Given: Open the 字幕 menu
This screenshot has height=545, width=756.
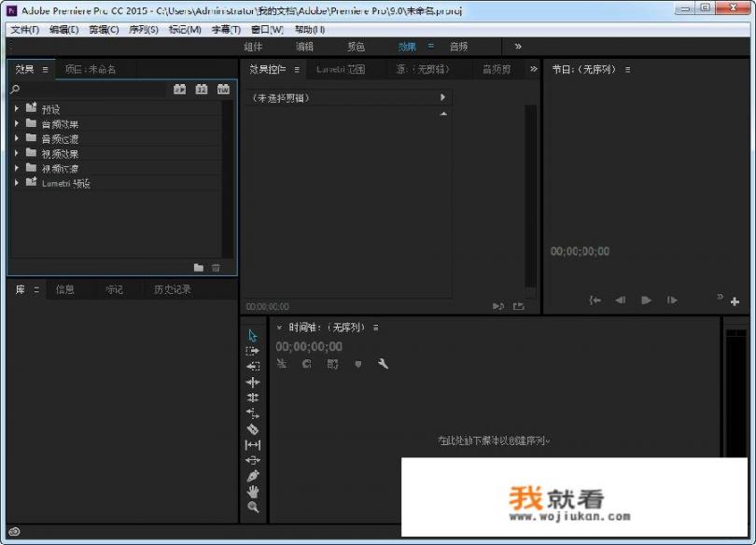Looking at the screenshot, I should (226, 29).
